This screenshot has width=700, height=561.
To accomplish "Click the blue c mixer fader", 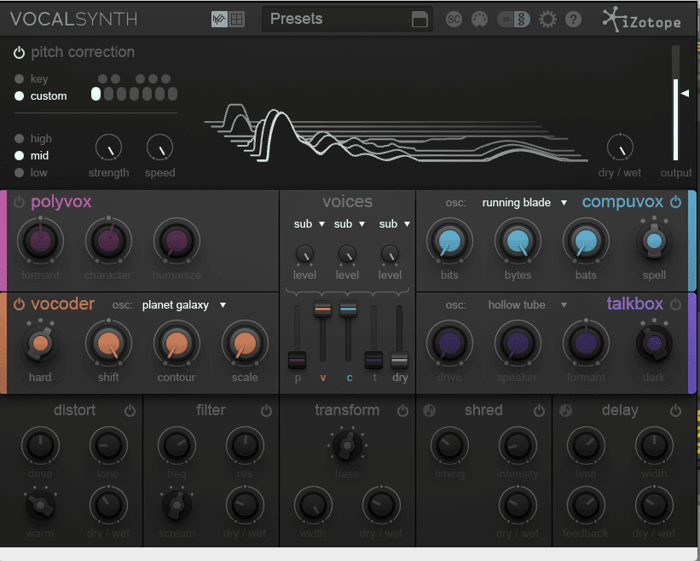I will click(348, 309).
